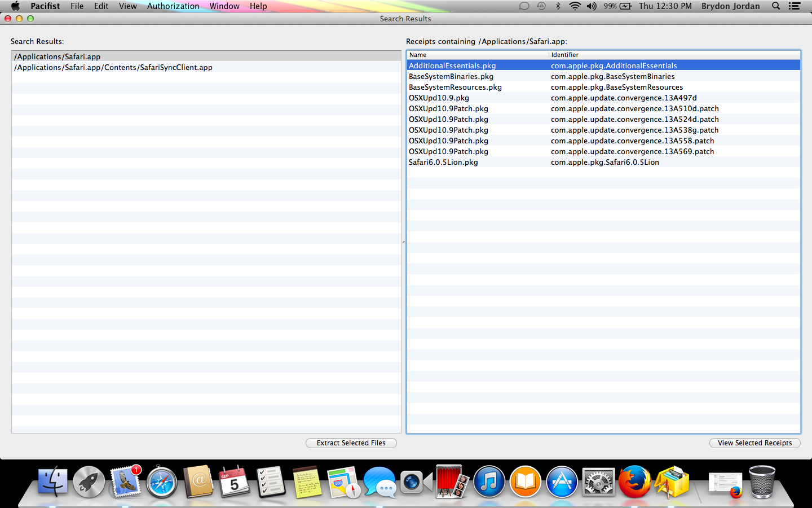This screenshot has height=508, width=812.
Task: Open Maps icon in Dock
Action: coord(343,483)
